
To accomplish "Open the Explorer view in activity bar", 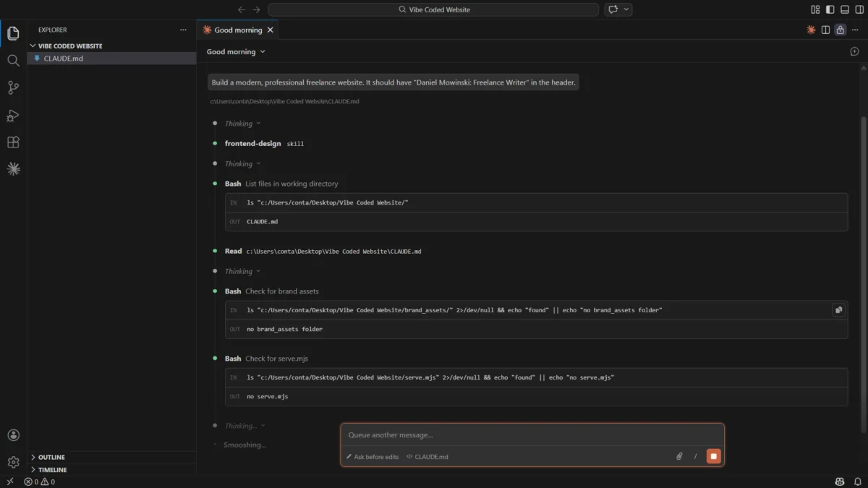I will point(13,33).
